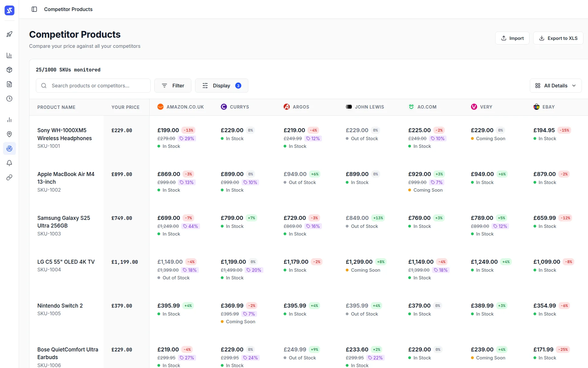Click the Argos logo icon
Screen dimensions: 588x368
(287, 107)
